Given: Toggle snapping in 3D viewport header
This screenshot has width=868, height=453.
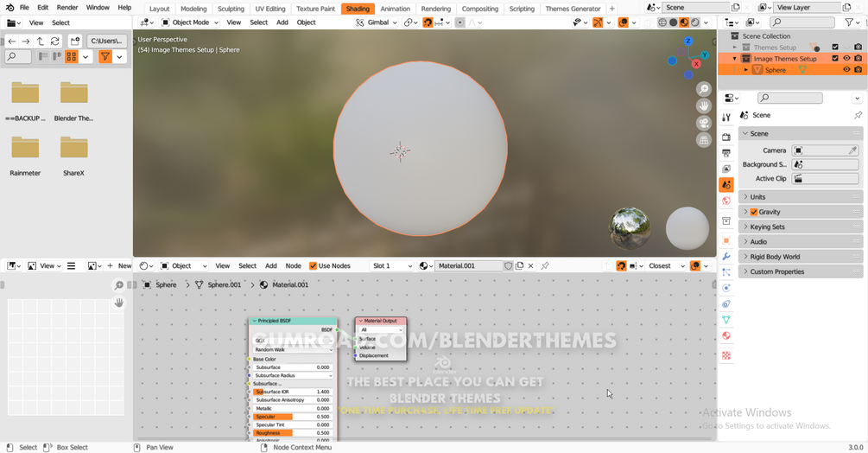Looking at the screenshot, I should (x=428, y=22).
